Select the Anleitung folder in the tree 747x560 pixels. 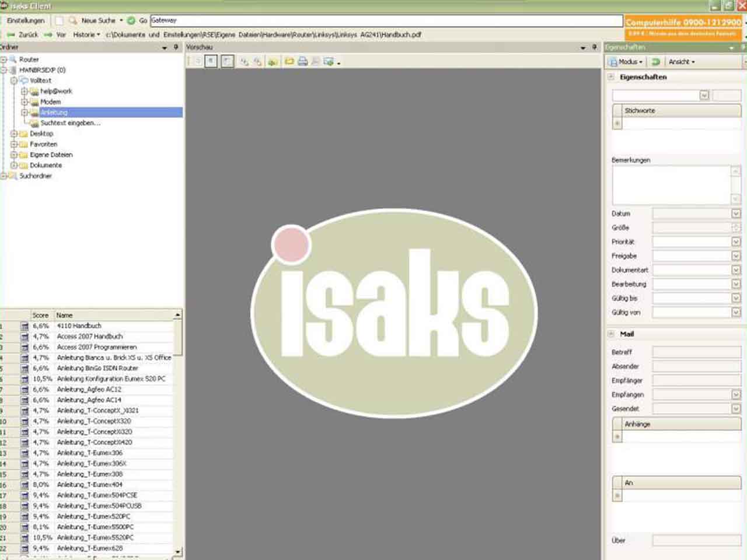click(x=54, y=112)
